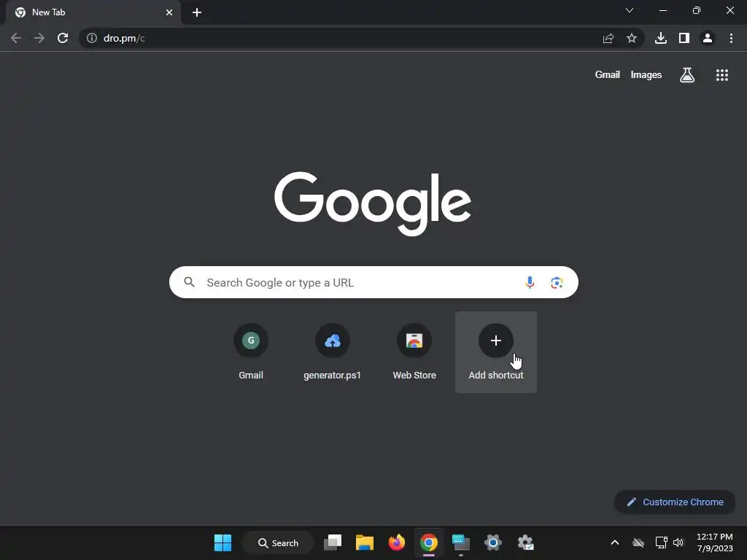Open the blue gear Settings taskbar icon
The height and width of the screenshot is (560, 747).
(493, 542)
